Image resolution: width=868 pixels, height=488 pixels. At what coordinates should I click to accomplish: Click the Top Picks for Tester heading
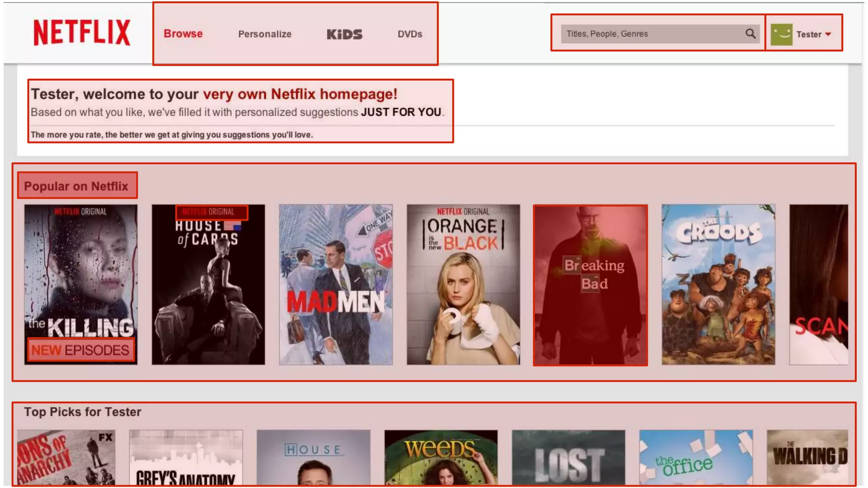tap(82, 412)
